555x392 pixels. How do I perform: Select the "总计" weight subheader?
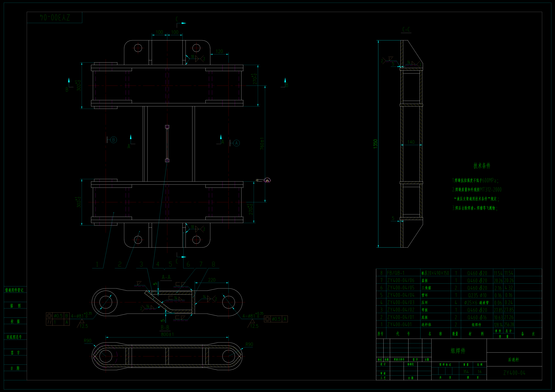pyautogui.click(x=509, y=331)
